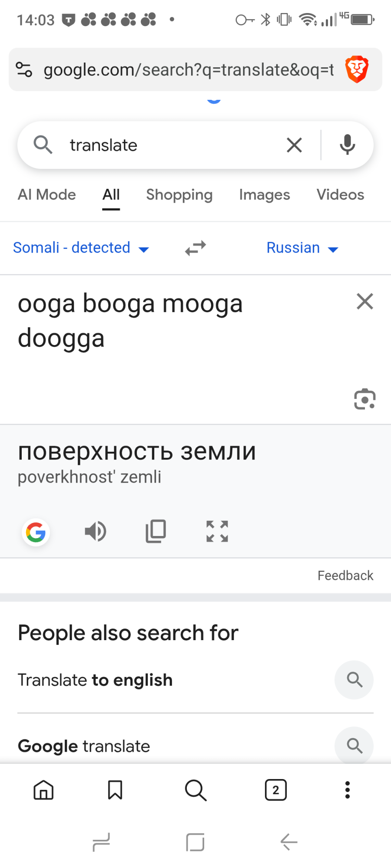Open camera translate icon

click(x=364, y=399)
